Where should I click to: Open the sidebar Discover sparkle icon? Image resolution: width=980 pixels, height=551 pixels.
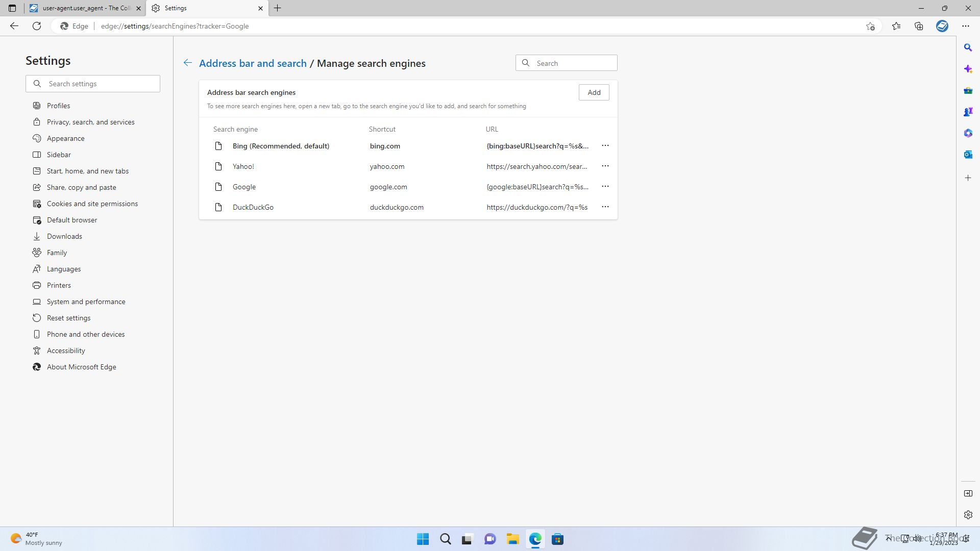[x=968, y=69]
